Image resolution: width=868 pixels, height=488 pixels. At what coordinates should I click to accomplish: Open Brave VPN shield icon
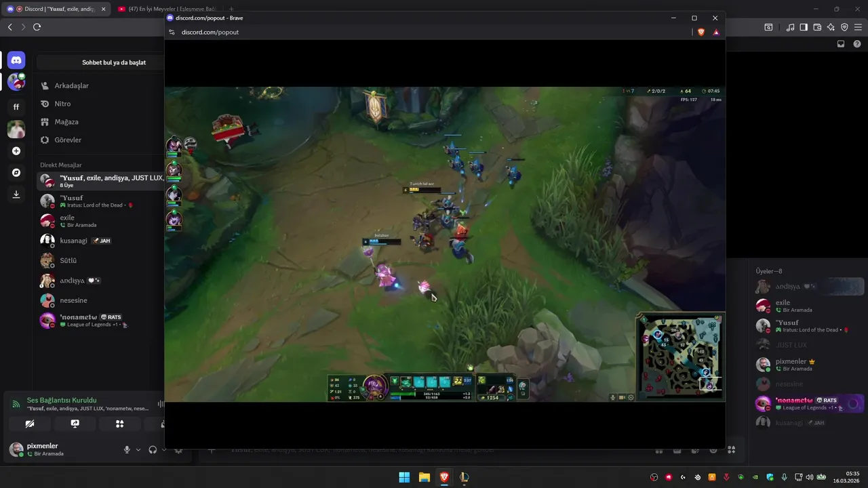pos(844,27)
